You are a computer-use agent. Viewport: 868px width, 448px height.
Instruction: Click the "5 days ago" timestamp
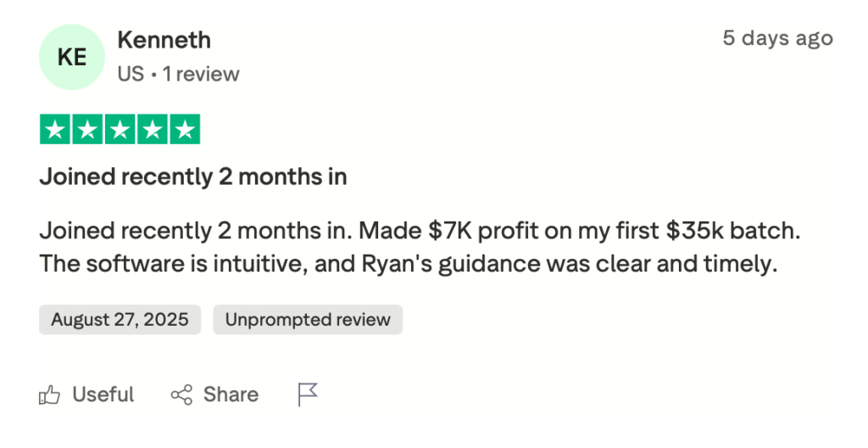(777, 38)
